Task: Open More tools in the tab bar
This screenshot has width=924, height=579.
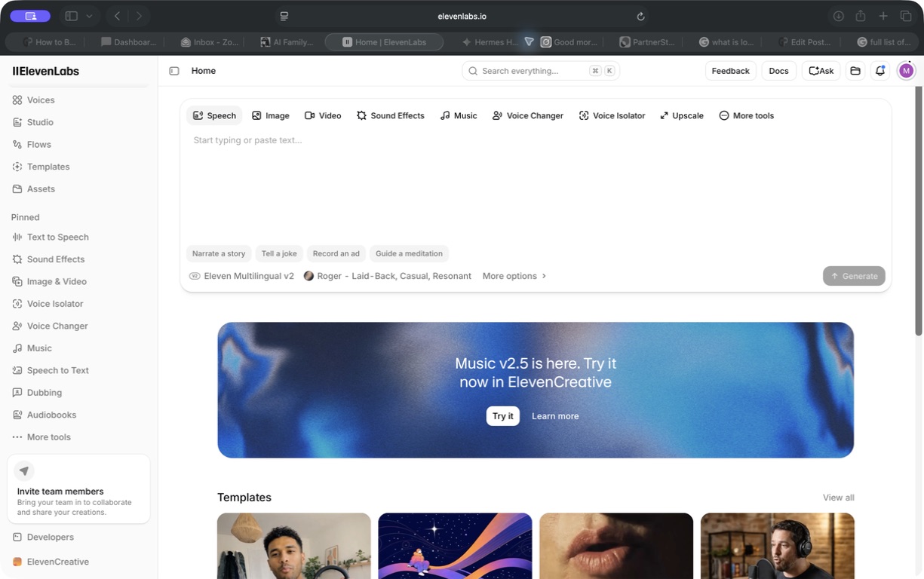Action: click(746, 115)
